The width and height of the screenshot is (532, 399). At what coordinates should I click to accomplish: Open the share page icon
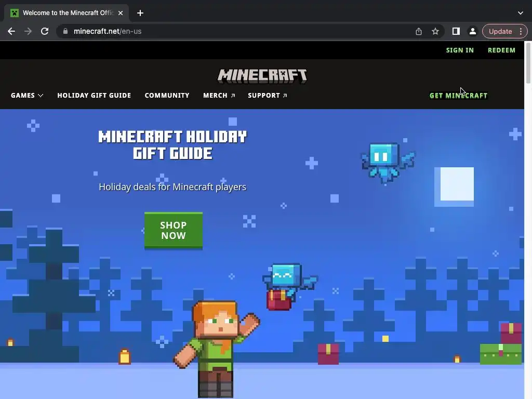tap(419, 31)
